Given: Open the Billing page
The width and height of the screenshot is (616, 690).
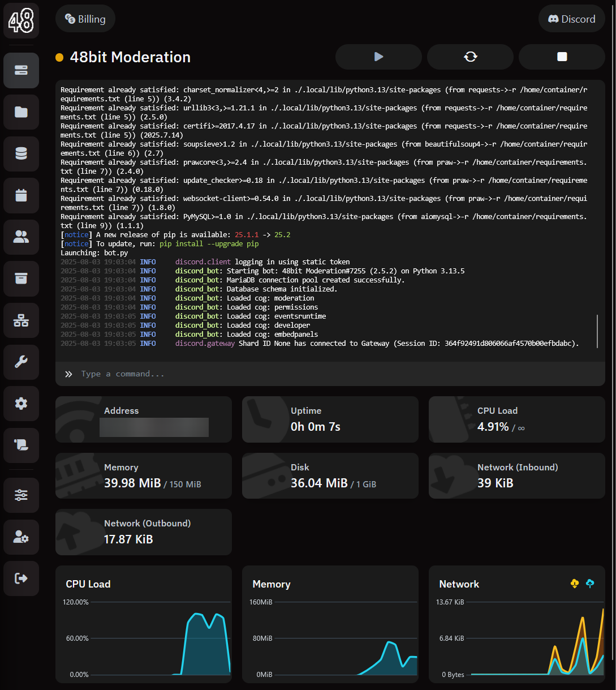Looking at the screenshot, I should point(85,19).
